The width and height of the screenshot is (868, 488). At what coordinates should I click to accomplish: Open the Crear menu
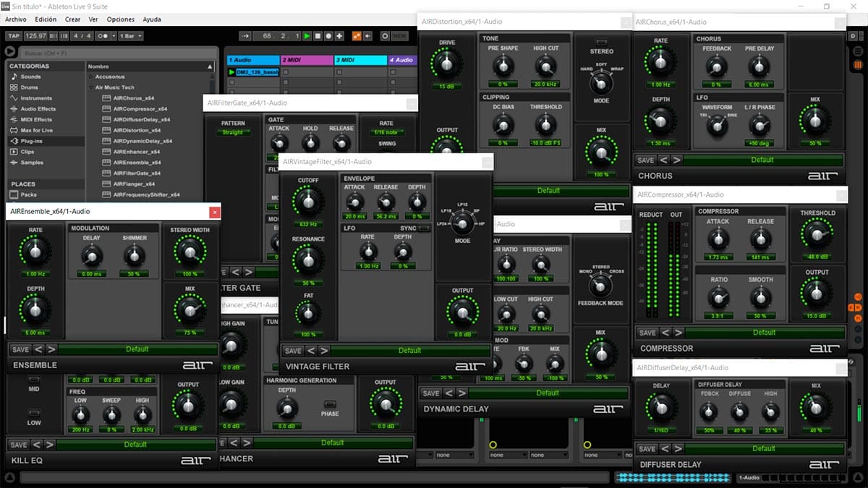(72, 20)
